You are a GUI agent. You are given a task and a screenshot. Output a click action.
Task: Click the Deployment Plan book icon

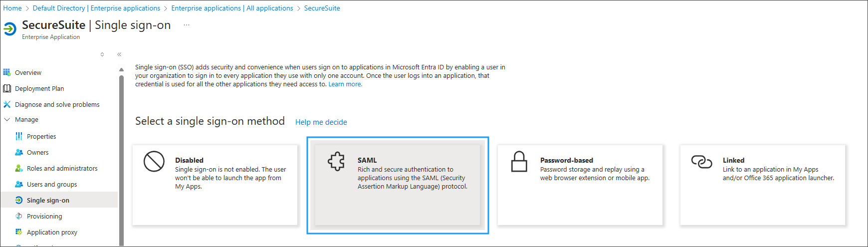7,88
